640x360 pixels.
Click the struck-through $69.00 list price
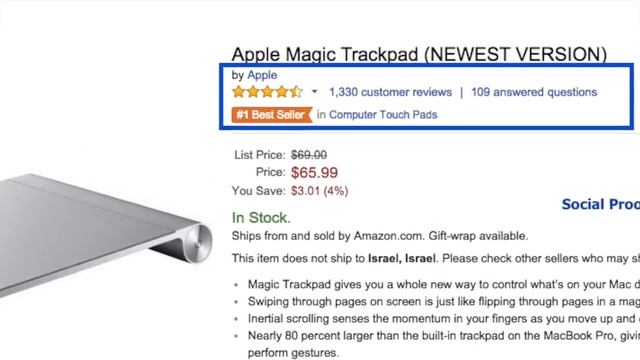tap(309, 155)
